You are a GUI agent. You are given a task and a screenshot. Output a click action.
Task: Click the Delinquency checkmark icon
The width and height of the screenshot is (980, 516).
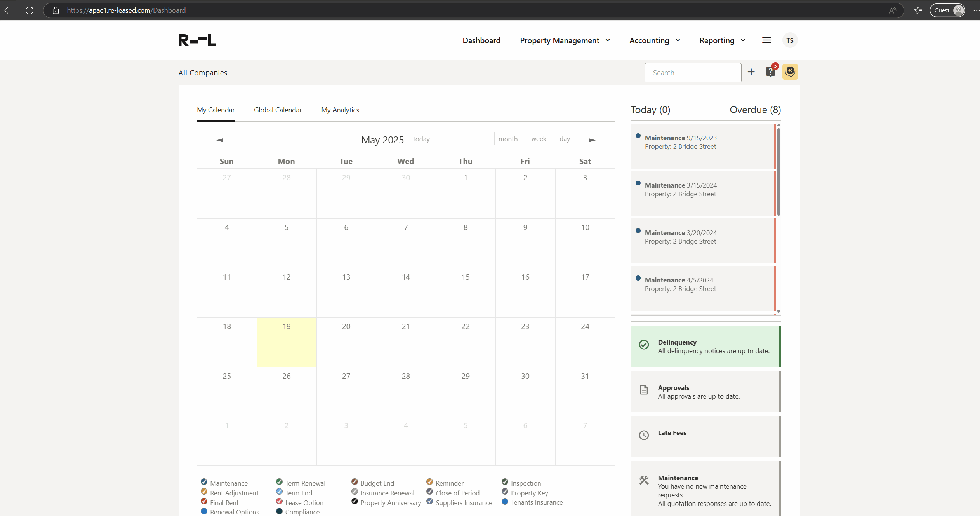(644, 345)
